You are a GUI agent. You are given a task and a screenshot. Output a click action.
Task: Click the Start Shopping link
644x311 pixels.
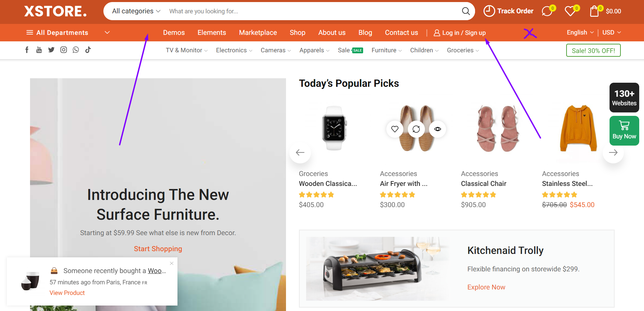point(158,249)
